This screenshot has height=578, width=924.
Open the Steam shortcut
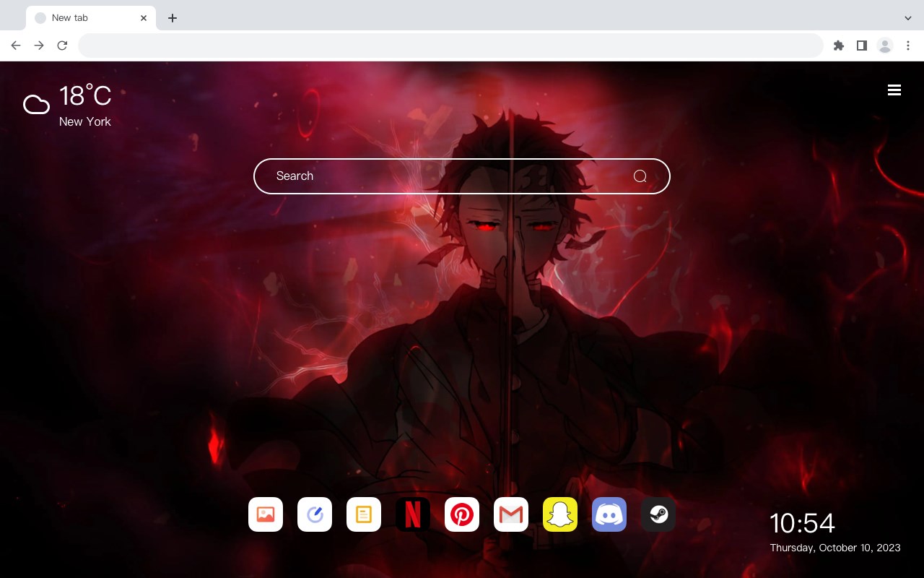658,514
